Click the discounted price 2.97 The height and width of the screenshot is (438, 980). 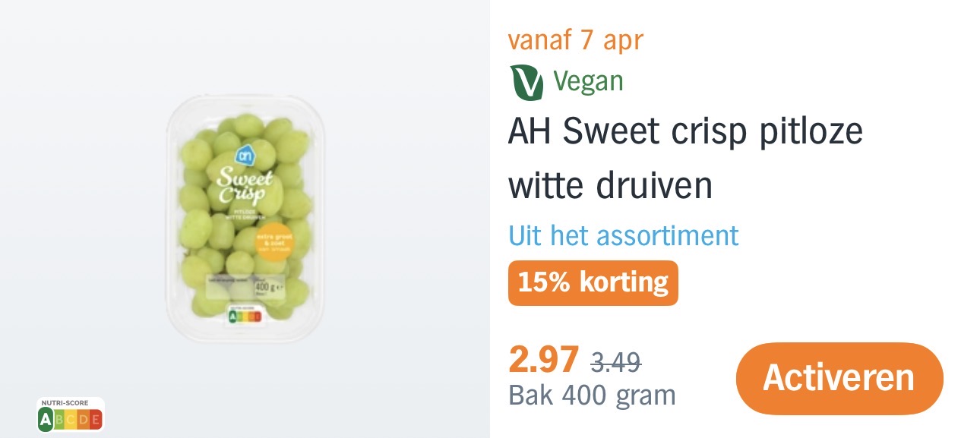click(x=543, y=359)
